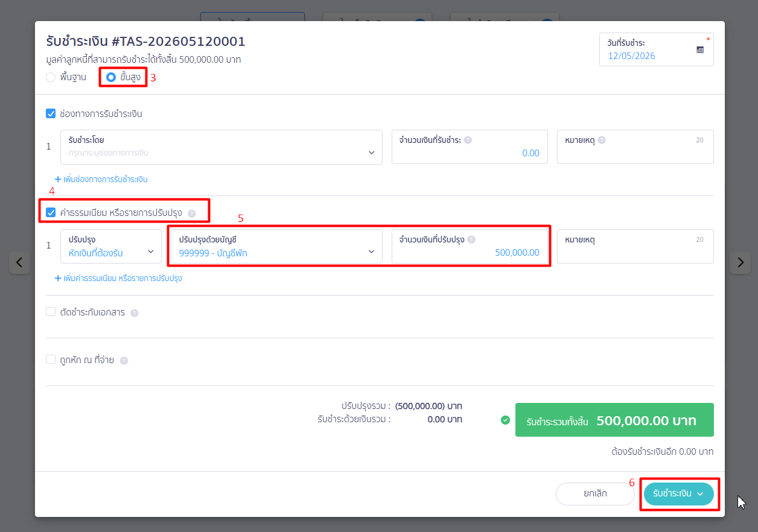Click the ยกเลิก cancel button
This screenshot has width=758, height=532.
pyautogui.click(x=595, y=493)
